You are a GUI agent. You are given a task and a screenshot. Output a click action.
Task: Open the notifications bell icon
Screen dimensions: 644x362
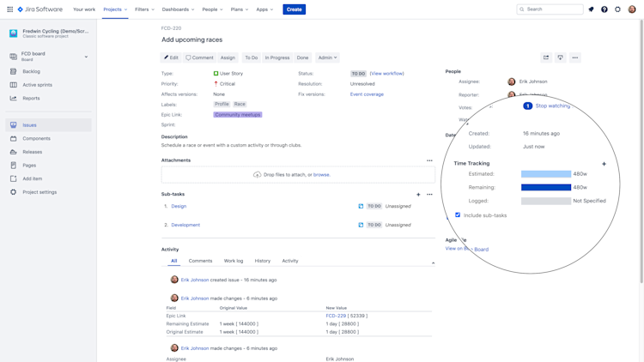point(591,9)
